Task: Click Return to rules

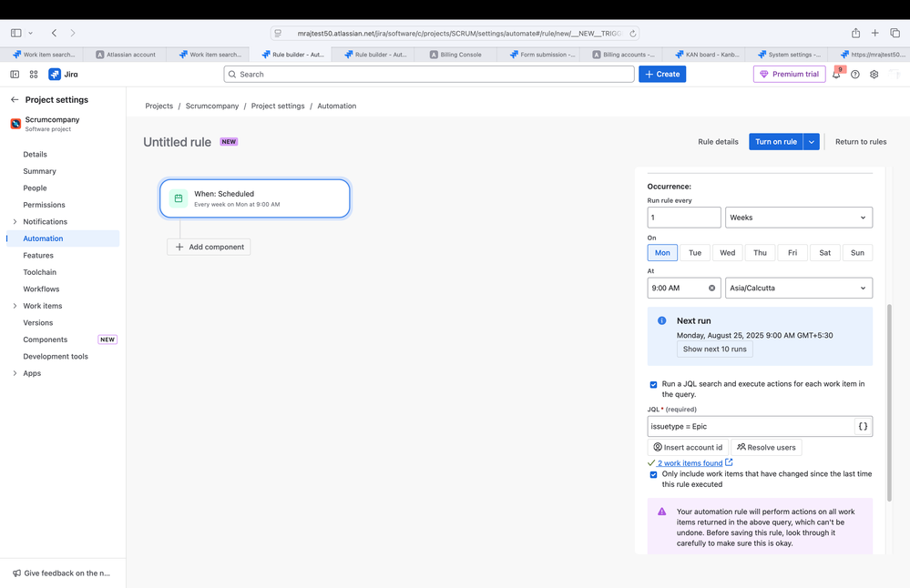Action: point(861,141)
